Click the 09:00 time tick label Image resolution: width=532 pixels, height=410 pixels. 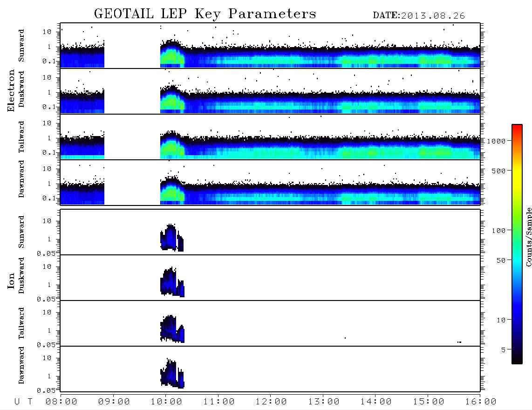114,402
